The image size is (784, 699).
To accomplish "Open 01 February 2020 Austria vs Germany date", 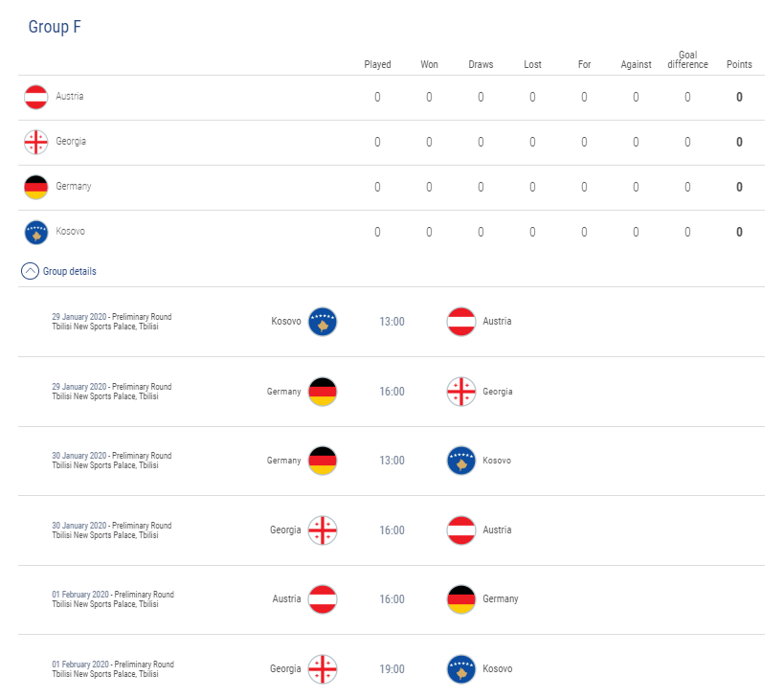I will click(80, 594).
